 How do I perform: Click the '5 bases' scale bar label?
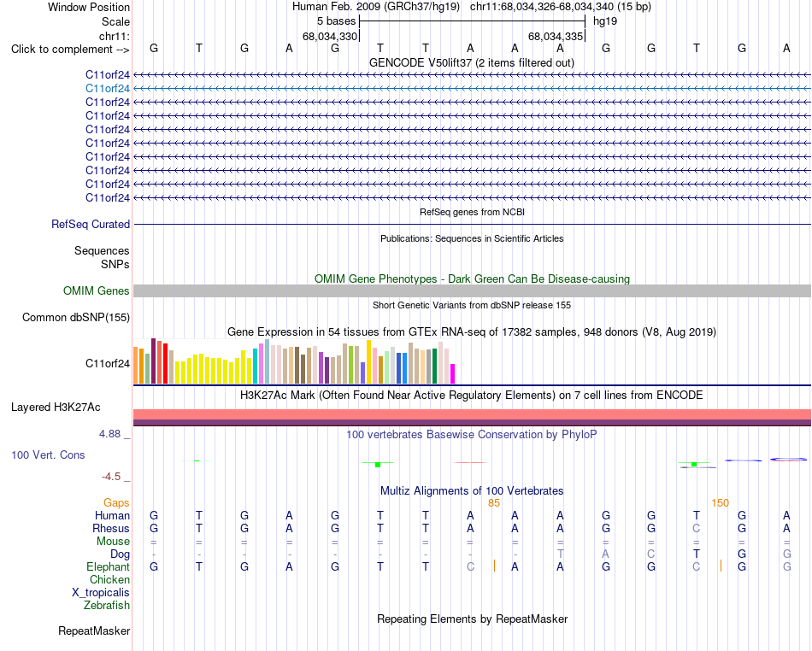click(x=337, y=21)
